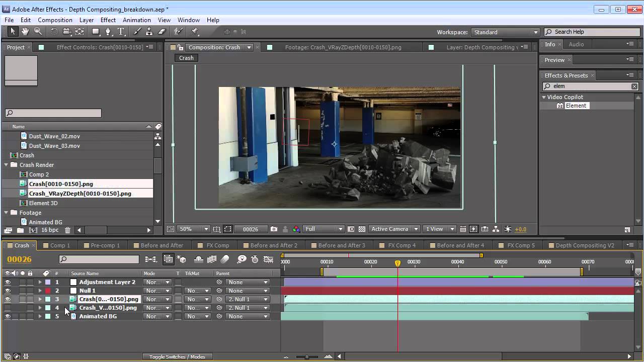Open the Composition menu
644x362 pixels.
pos(55,20)
